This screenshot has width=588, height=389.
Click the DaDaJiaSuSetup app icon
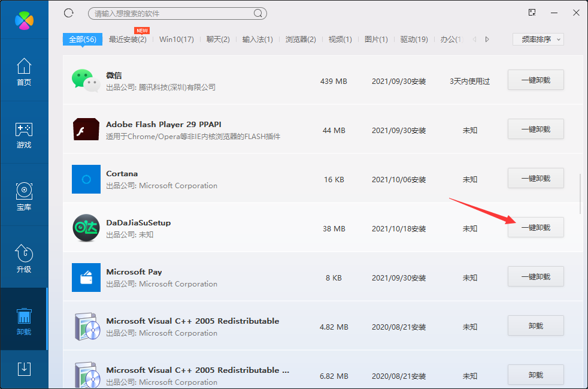[86, 228]
